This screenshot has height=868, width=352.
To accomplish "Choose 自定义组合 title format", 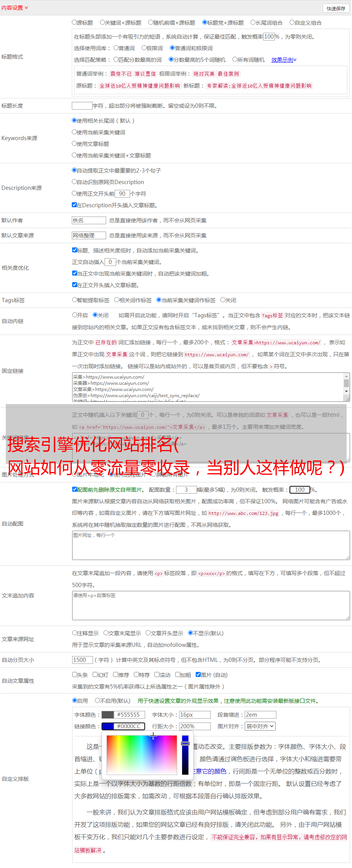I will [292, 22].
